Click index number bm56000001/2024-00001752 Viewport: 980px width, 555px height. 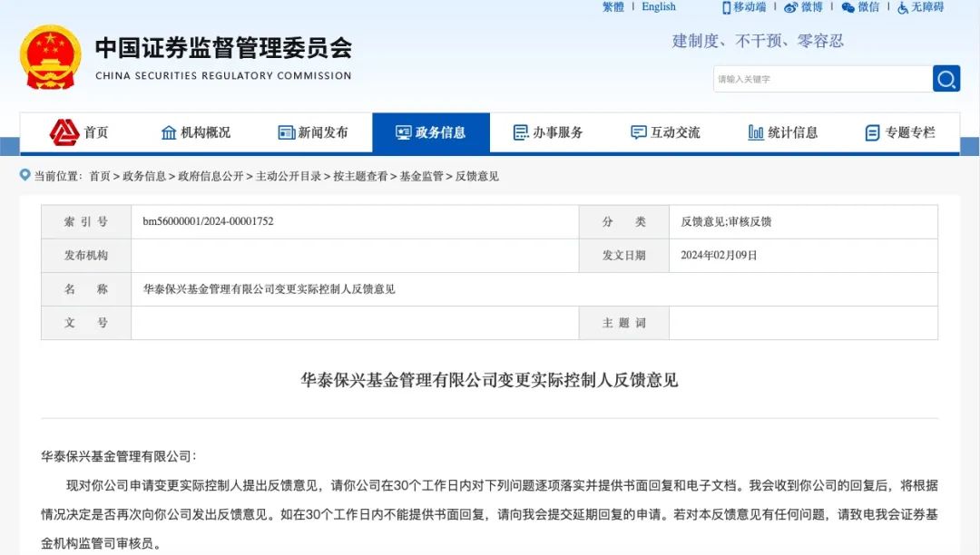coord(208,221)
